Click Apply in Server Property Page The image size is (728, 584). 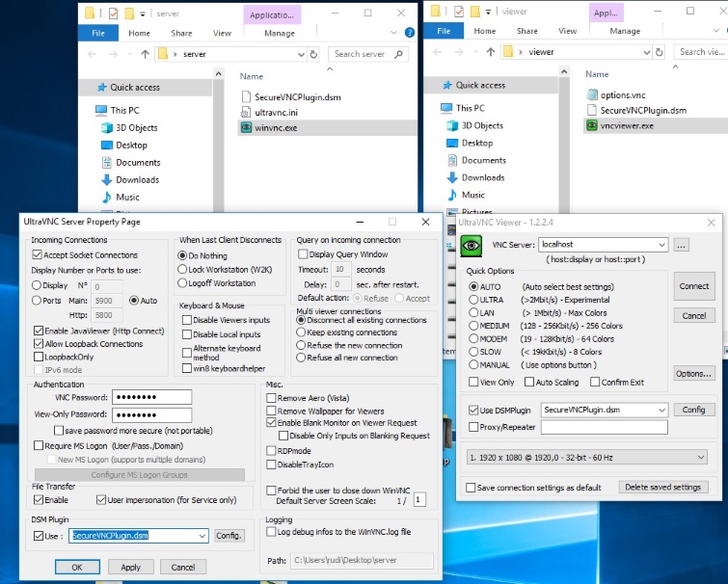point(130,567)
